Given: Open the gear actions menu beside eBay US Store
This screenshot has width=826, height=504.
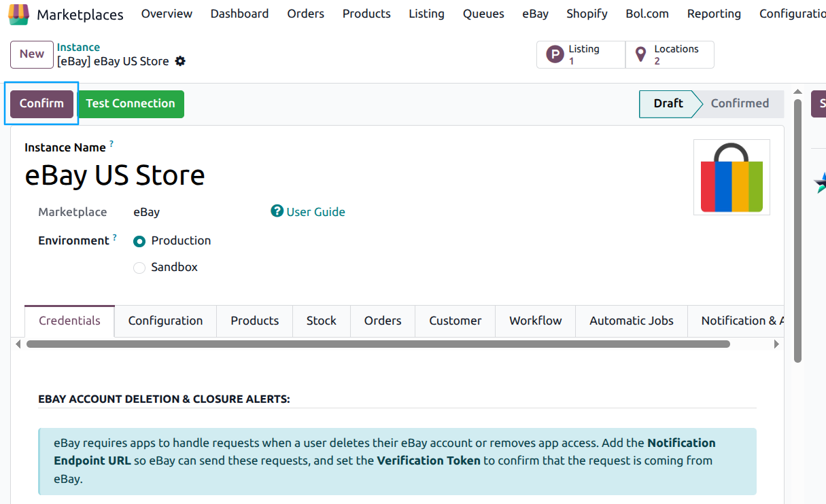Looking at the screenshot, I should (x=180, y=61).
